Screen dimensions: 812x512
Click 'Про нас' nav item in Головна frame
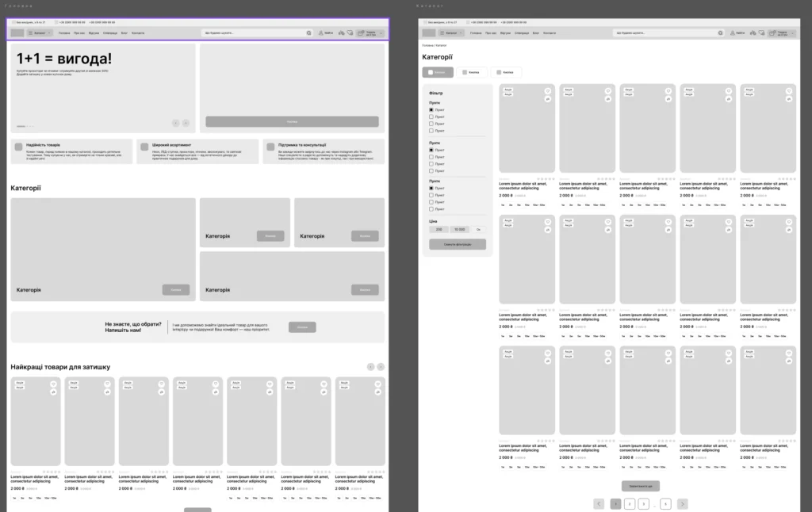pyautogui.click(x=79, y=33)
